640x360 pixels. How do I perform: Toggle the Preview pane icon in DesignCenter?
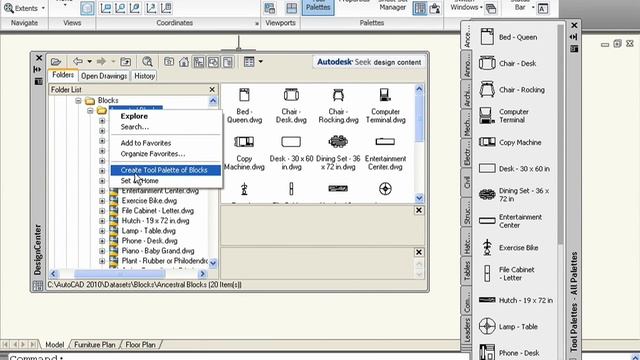pyautogui.click(x=213, y=62)
